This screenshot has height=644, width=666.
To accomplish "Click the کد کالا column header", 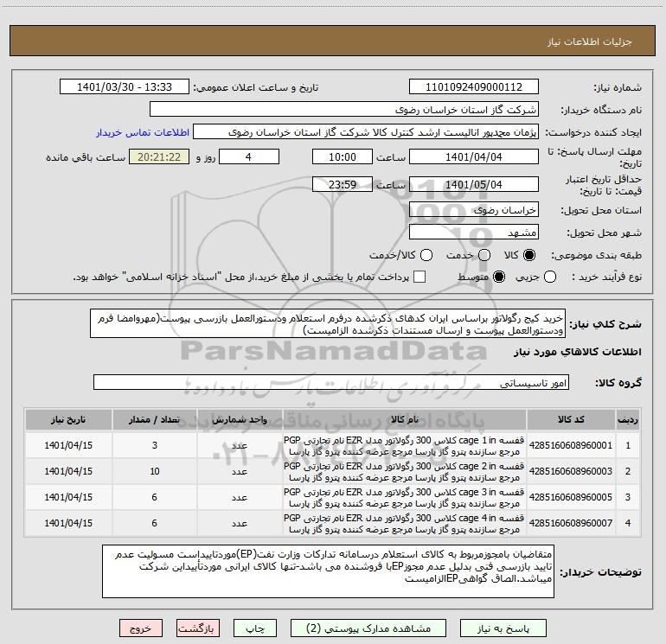I will pyautogui.click(x=571, y=419).
